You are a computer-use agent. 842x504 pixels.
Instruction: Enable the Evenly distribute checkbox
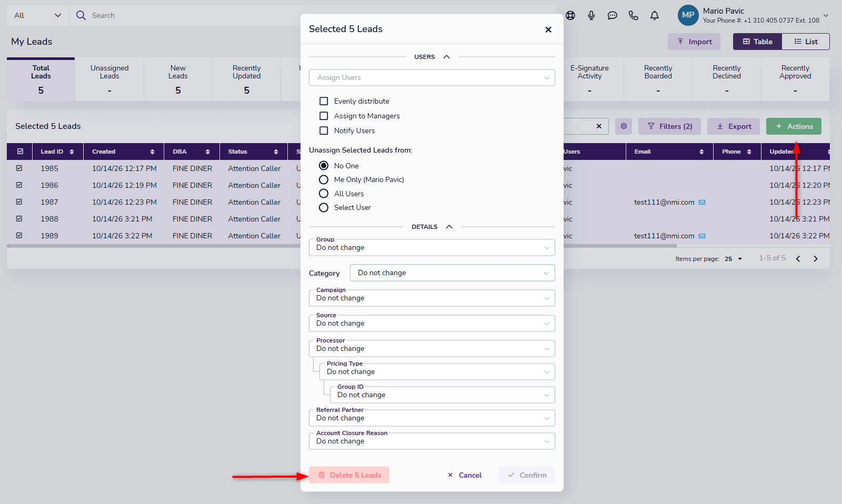coord(324,101)
